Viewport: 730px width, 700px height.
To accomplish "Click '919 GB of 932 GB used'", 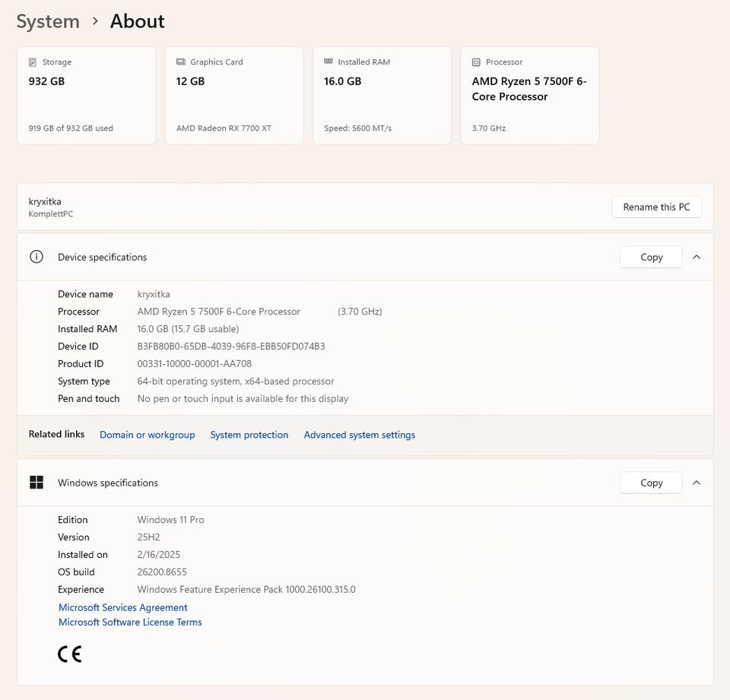I will (71, 128).
